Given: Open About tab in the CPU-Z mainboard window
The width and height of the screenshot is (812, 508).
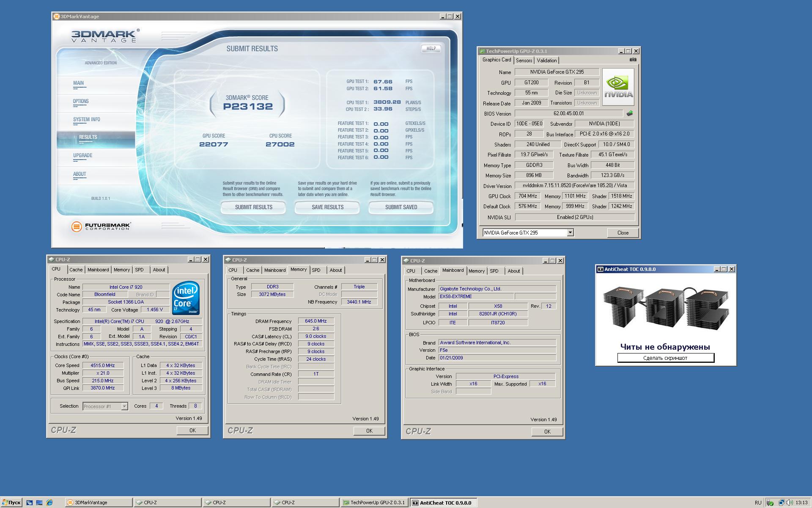Looking at the screenshot, I should 514,271.
